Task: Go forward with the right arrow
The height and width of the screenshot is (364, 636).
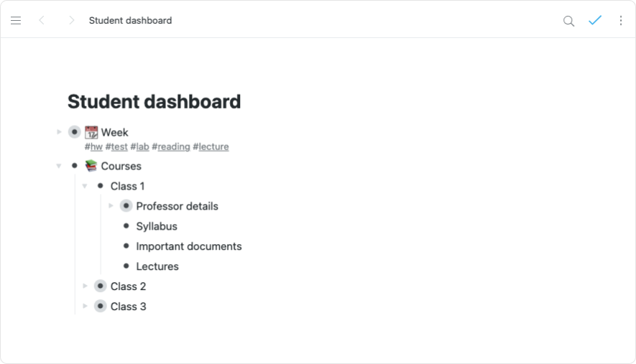Action: coord(71,21)
